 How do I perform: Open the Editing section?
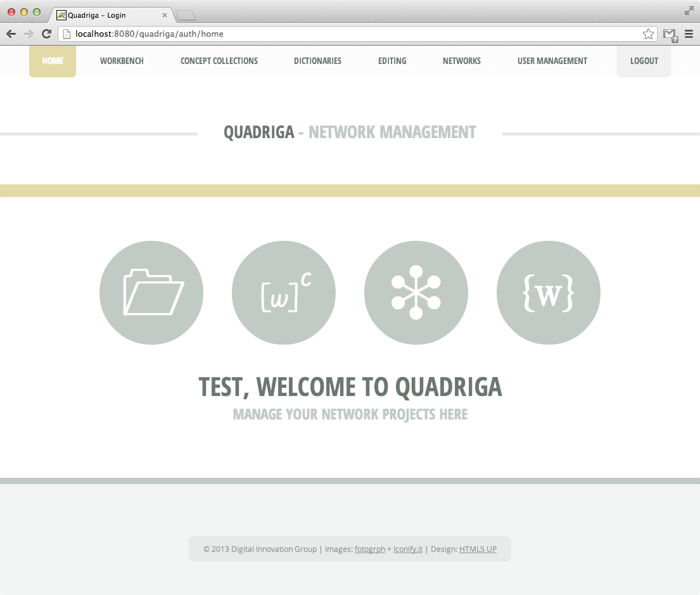point(391,61)
